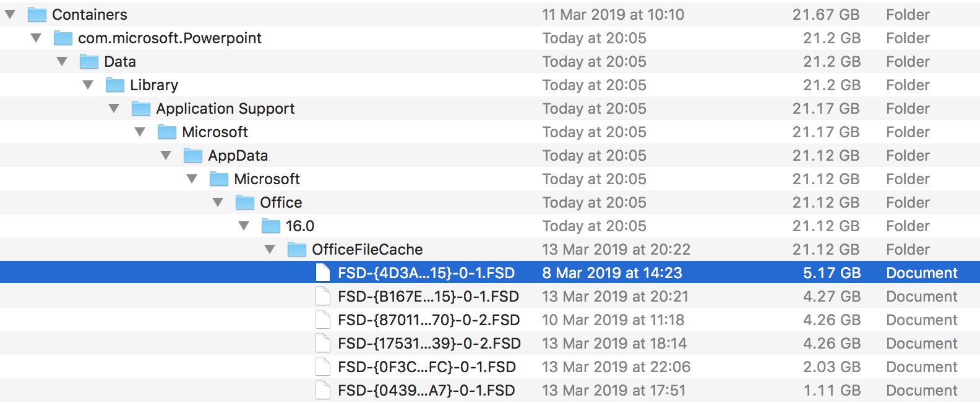Collapse the Office folder triangle
This screenshot has height=403, width=980.
pos(218,202)
